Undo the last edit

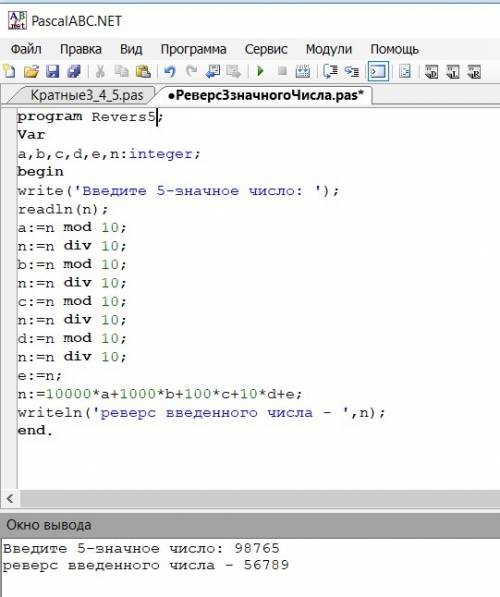click(x=169, y=72)
